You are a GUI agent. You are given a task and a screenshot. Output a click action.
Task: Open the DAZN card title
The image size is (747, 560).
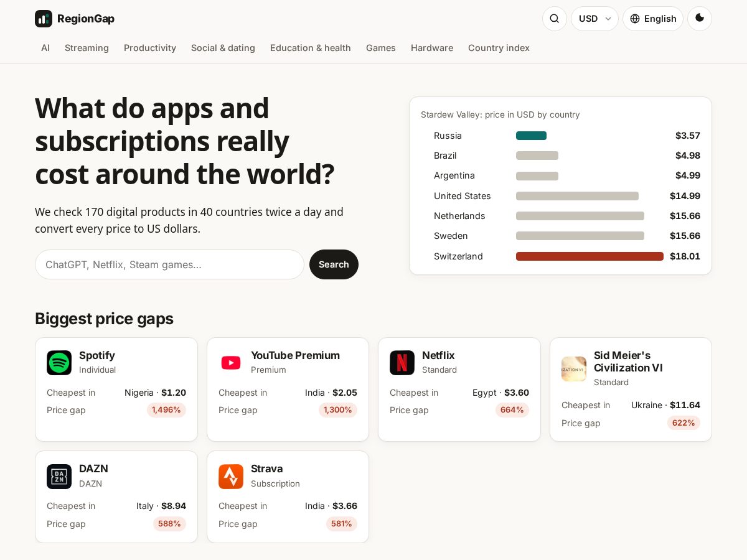click(93, 469)
